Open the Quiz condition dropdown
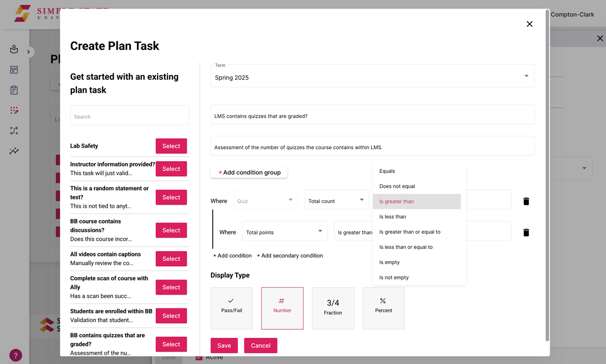This screenshot has height=364, width=606. point(265,200)
